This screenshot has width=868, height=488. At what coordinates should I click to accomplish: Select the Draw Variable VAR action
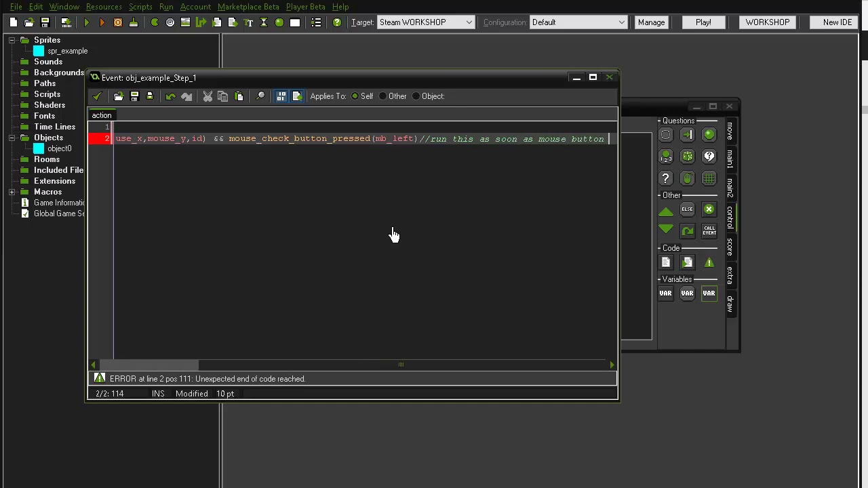click(709, 293)
